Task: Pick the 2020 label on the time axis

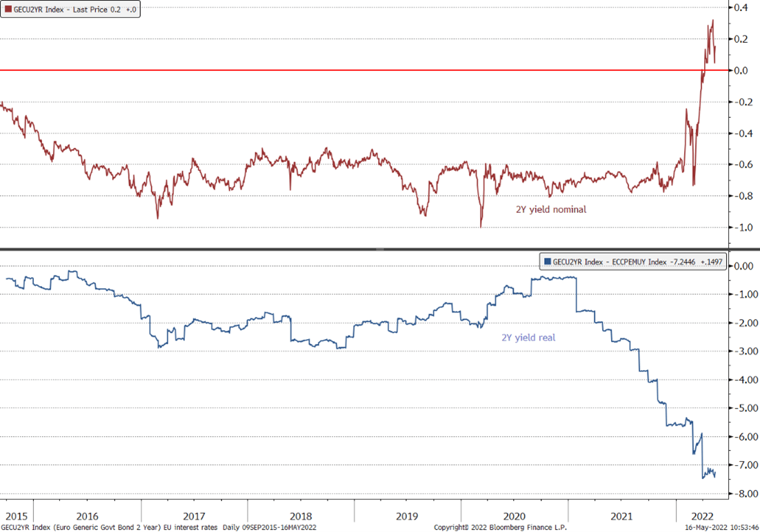Action: (514, 515)
